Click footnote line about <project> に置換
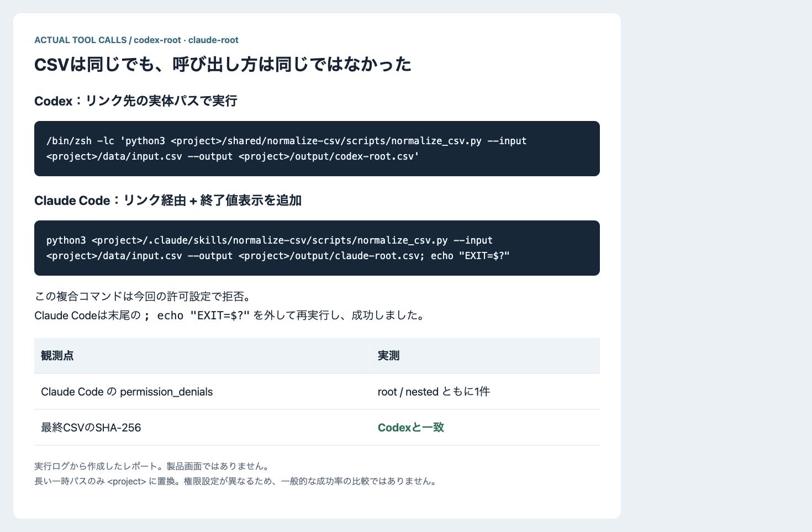This screenshot has width=812, height=532. point(236,481)
